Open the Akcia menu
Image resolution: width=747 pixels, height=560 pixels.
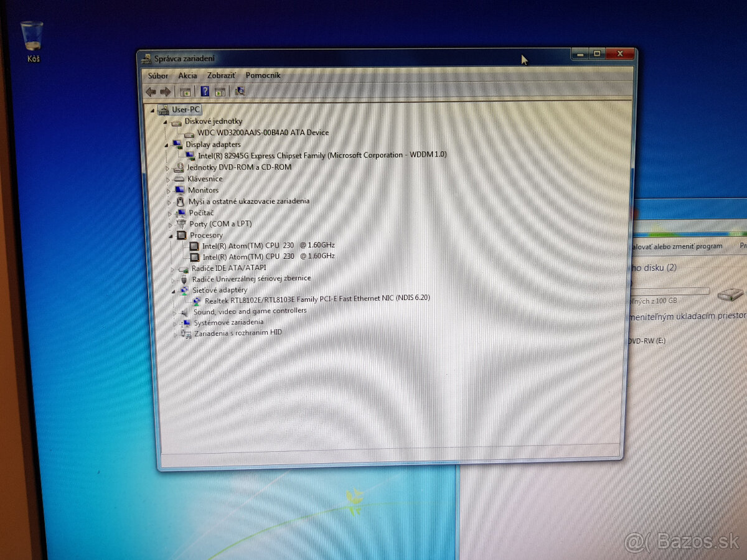tap(187, 76)
